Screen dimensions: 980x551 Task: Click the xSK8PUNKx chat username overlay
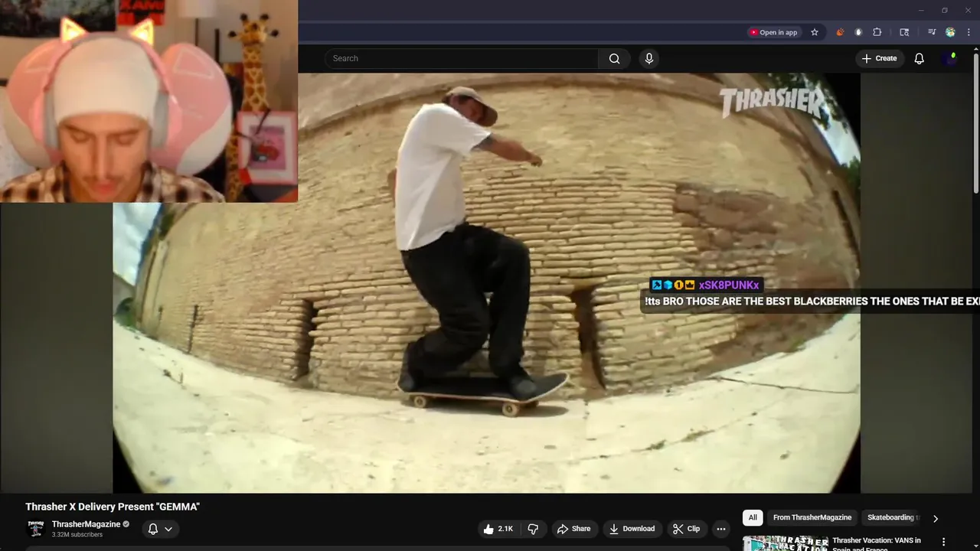coord(729,285)
